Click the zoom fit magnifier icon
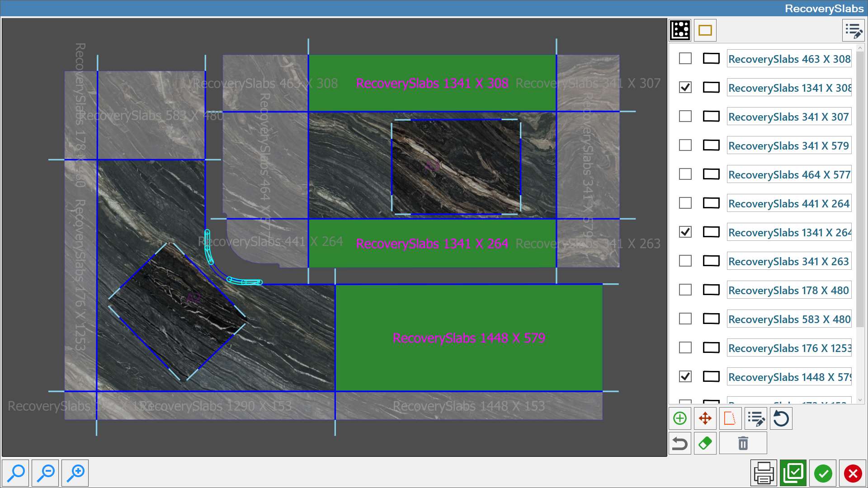Screen dimensions: 868x488 tap(16, 473)
